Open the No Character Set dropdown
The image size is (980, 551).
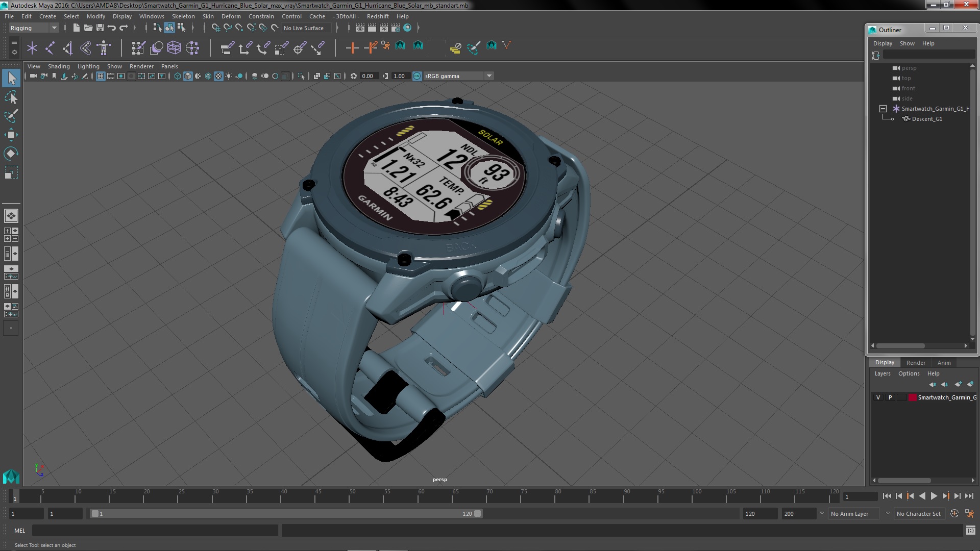919,514
